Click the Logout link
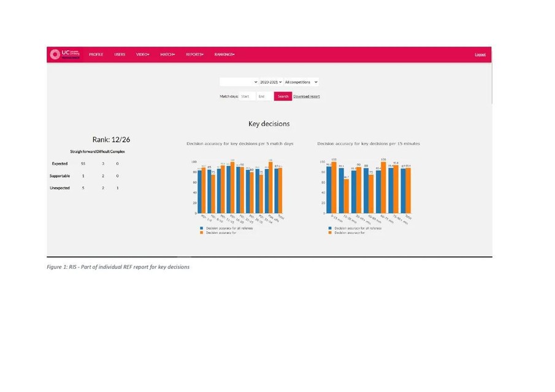 click(x=480, y=55)
